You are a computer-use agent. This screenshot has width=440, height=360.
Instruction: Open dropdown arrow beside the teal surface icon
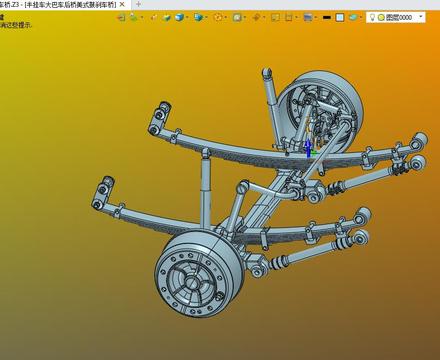coord(361,17)
